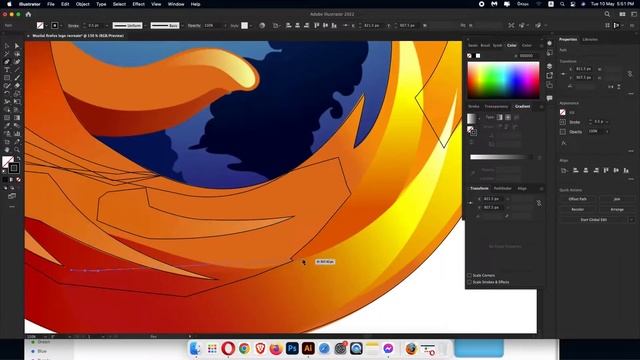640x360 pixels.
Task: Click the None color mode button below swatches
Action: click(x=18, y=180)
